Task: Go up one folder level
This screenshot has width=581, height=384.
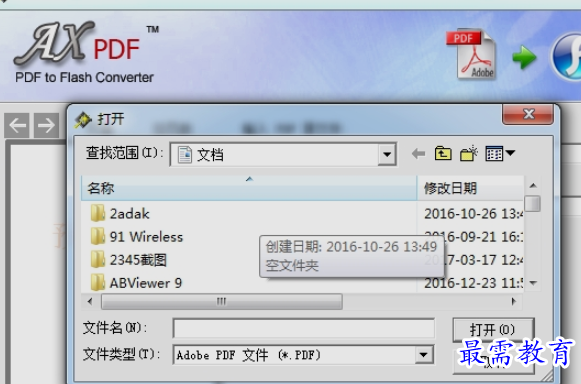Action: [443, 153]
